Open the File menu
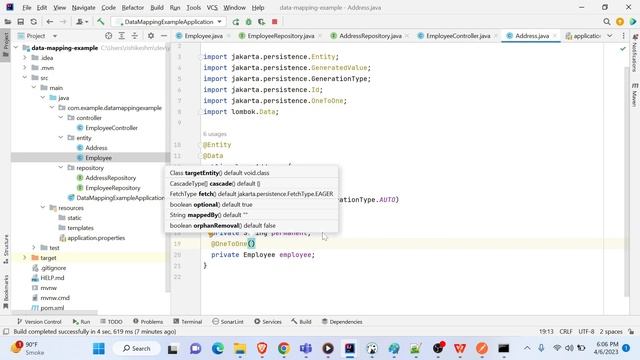The width and height of the screenshot is (640, 360). point(27,7)
